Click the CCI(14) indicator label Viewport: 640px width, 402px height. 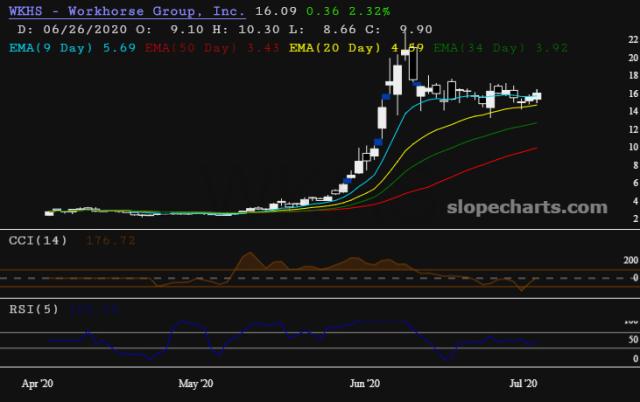coord(40,241)
